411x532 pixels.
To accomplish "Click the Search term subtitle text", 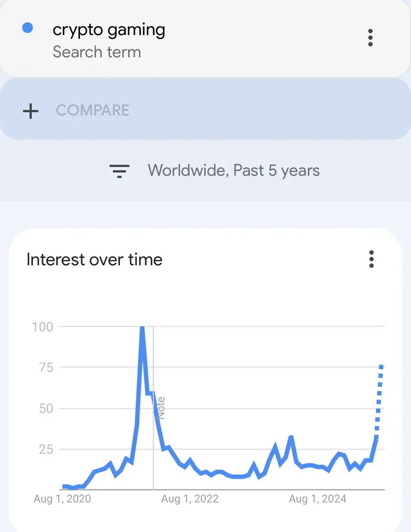I will (97, 52).
